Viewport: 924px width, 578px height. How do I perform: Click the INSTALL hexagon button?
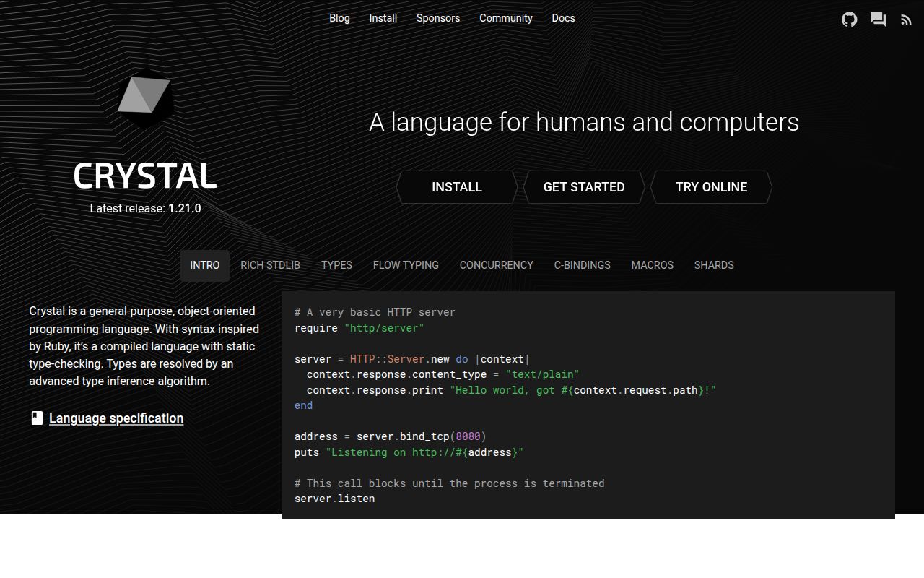(x=457, y=187)
